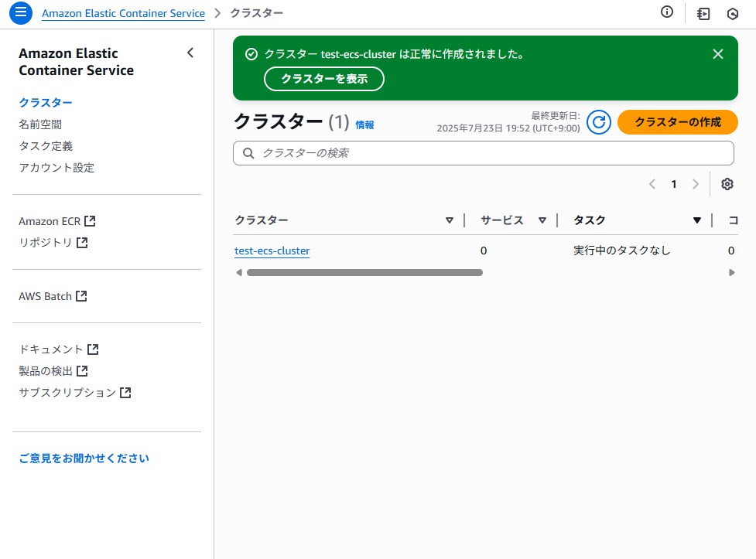Click the orange クラスターの作成 button
The image size is (756, 559).
[x=677, y=122]
